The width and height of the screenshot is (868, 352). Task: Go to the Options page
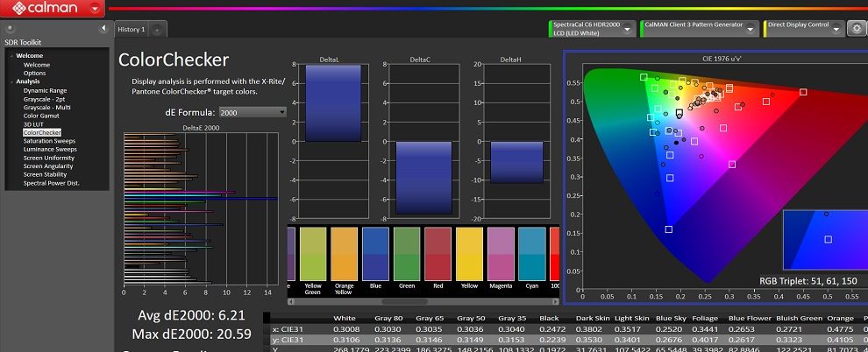[x=34, y=73]
